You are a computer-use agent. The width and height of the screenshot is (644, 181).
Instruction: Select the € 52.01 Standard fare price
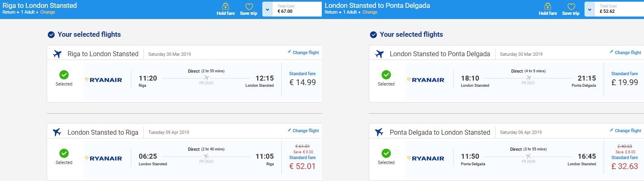302,166
